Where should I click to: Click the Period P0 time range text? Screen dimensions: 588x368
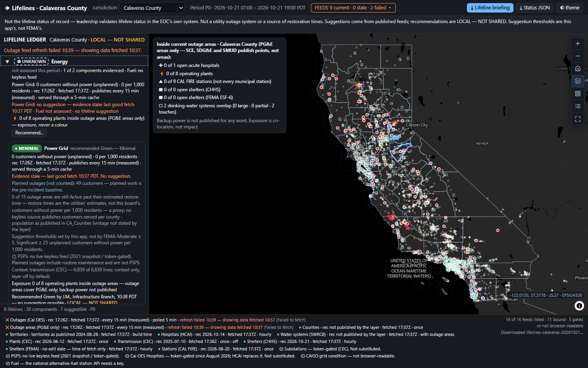[x=248, y=8]
